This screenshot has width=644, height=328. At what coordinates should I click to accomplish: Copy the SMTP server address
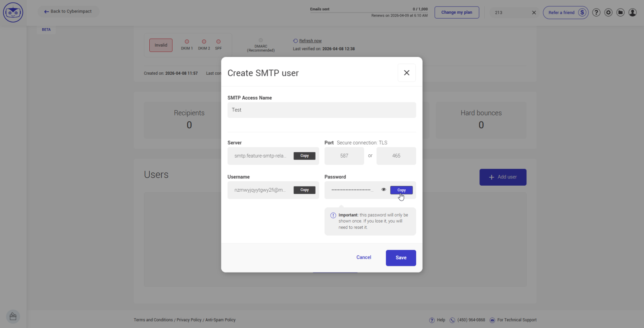304,156
